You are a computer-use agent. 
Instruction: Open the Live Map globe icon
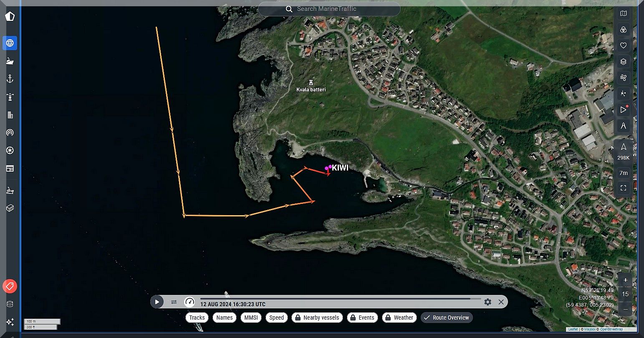pos(10,43)
